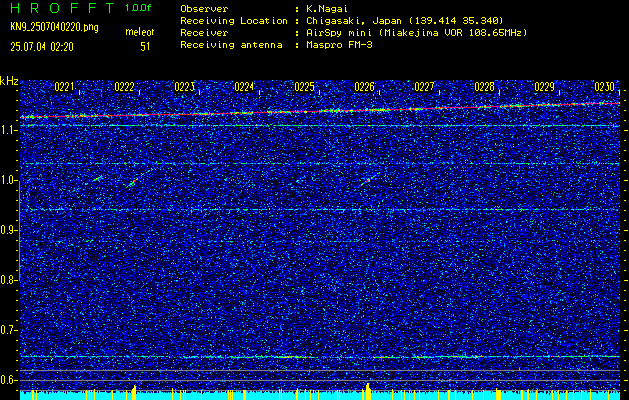Click the 0226 time marker
Screen dimensions: 629x400
click(365, 87)
